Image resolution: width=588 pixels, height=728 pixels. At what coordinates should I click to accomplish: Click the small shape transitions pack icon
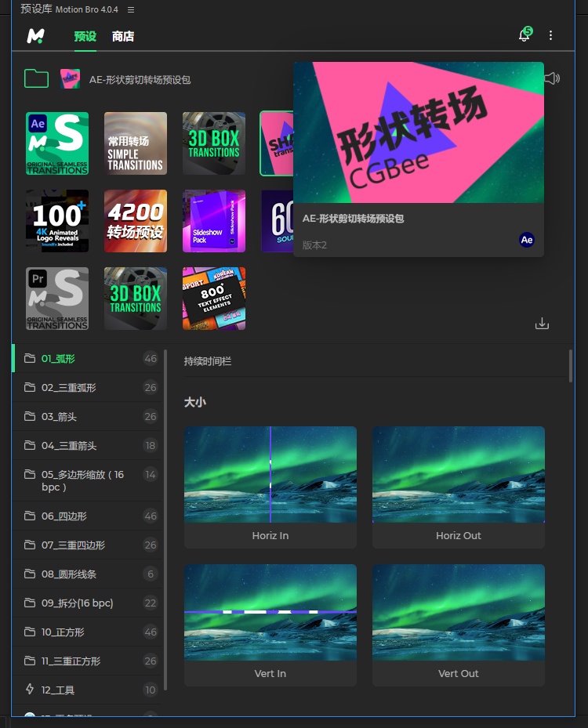pyautogui.click(x=70, y=79)
